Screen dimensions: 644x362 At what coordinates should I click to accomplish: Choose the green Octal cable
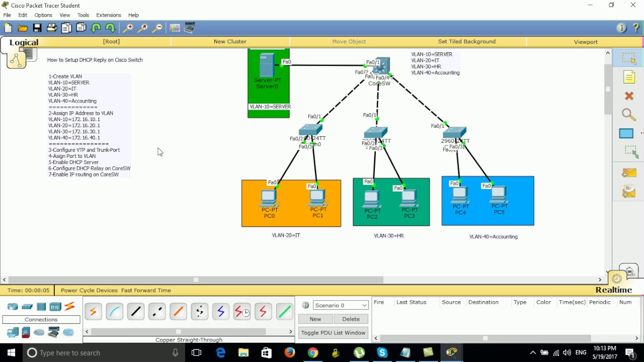(x=284, y=312)
